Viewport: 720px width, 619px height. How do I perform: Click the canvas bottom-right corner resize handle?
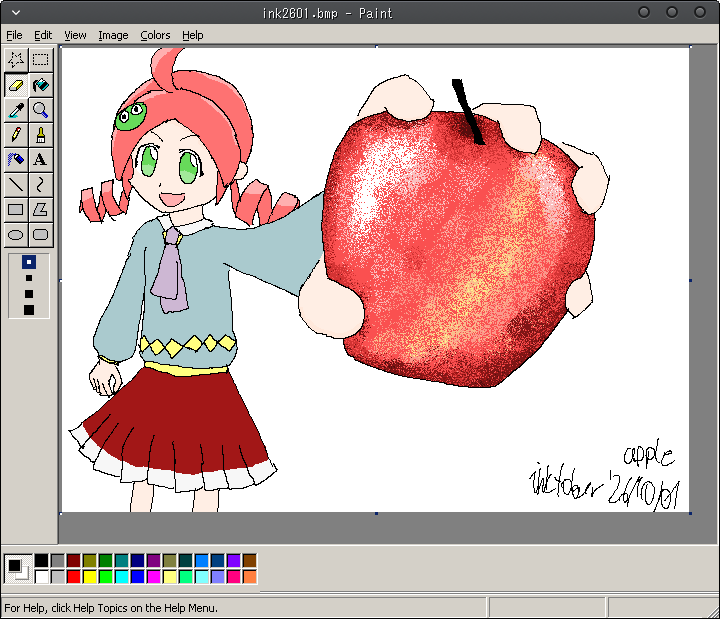690,513
